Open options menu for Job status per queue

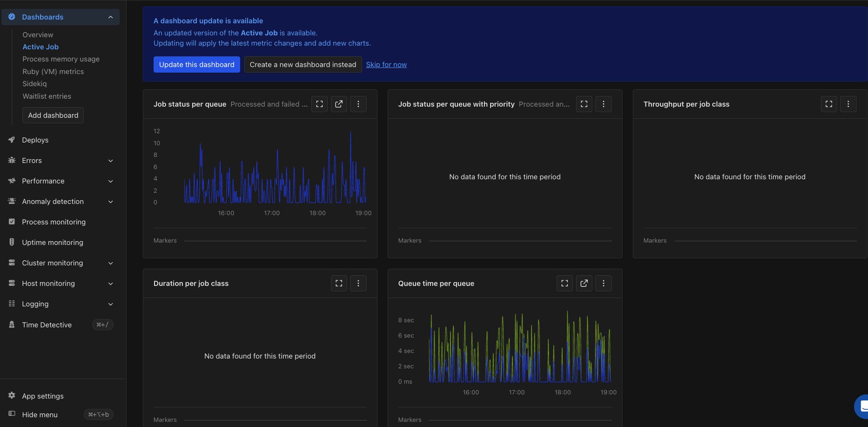[358, 104]
